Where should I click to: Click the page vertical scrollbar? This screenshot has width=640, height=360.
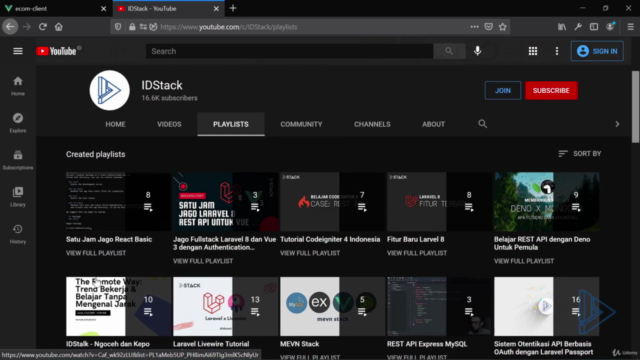(636, 107)
